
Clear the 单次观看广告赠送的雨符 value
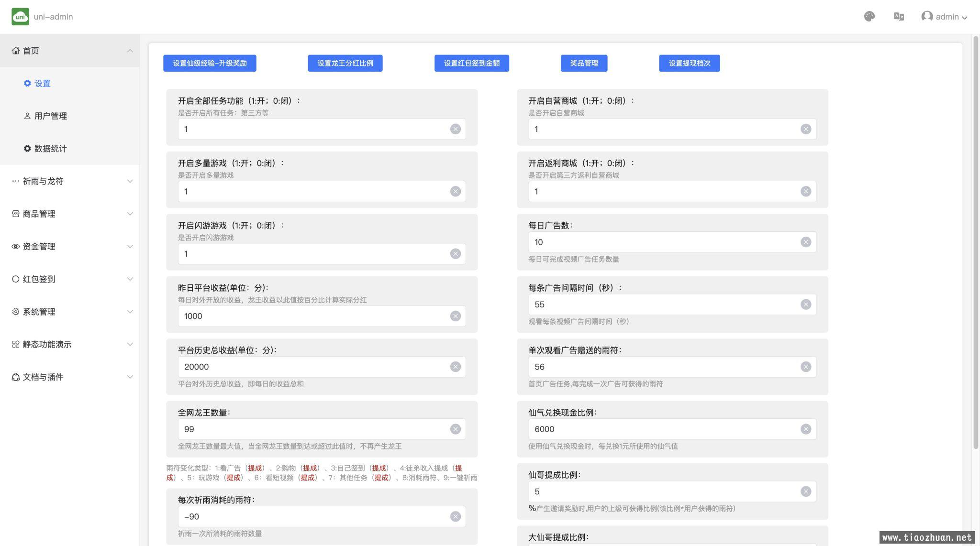(806, 367)
